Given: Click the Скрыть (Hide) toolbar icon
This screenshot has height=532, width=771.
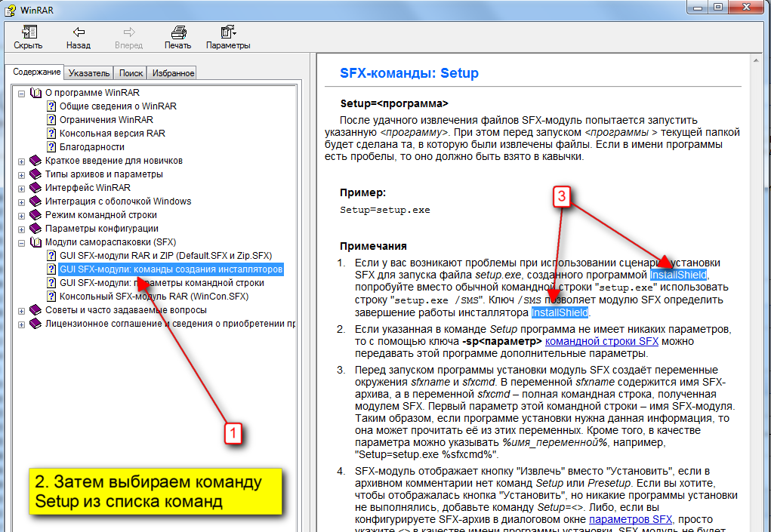Looking at the screenshot, I should pyautogui.click(x=29, y=32).
